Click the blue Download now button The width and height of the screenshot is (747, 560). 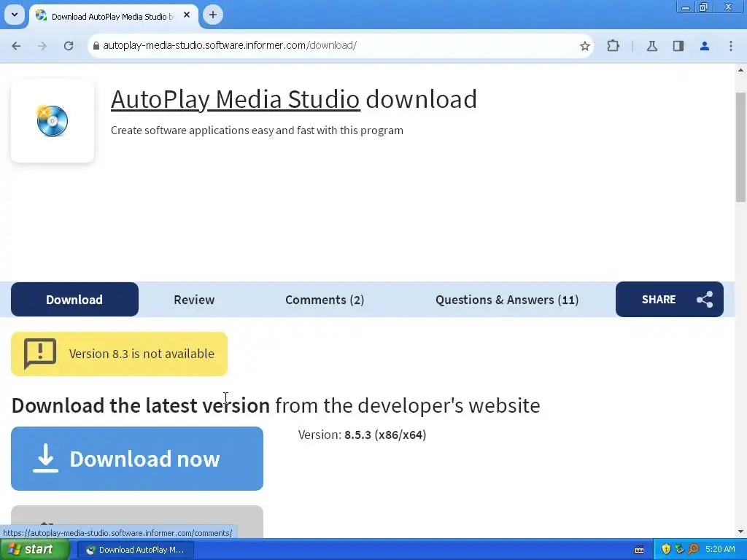point(137,459)
